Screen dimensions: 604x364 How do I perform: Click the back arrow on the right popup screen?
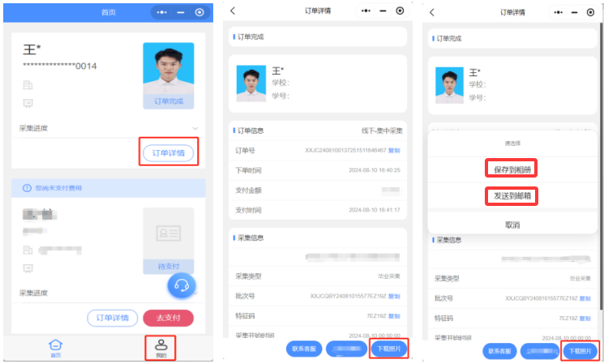click(x=431, y=11)
